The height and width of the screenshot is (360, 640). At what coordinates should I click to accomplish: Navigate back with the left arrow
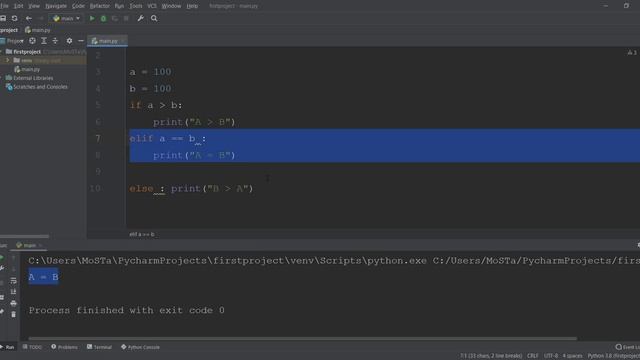click(29, 18)
